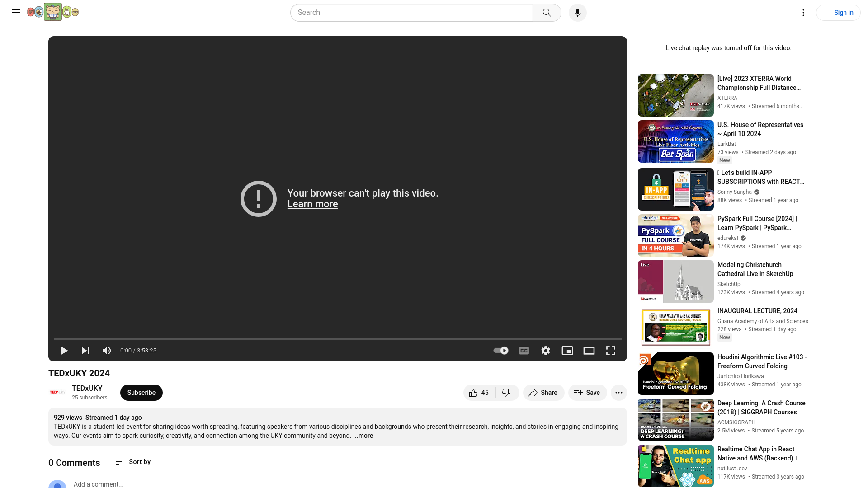Click the Add a comment field
The height and width of the screenshot is (488, 868).
coord(99,484)
